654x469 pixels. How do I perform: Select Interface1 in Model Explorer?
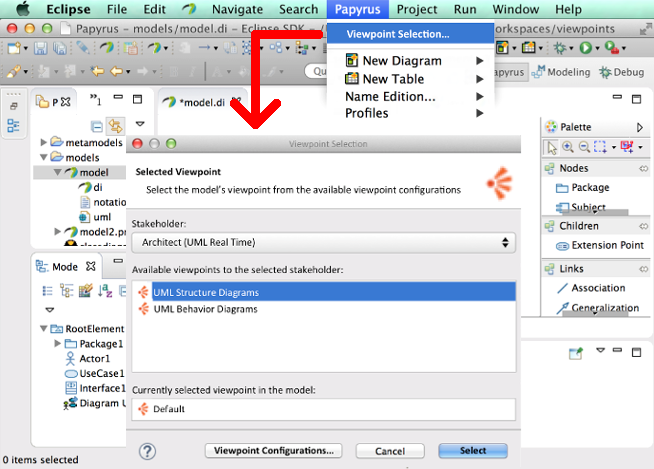[95, 388]
